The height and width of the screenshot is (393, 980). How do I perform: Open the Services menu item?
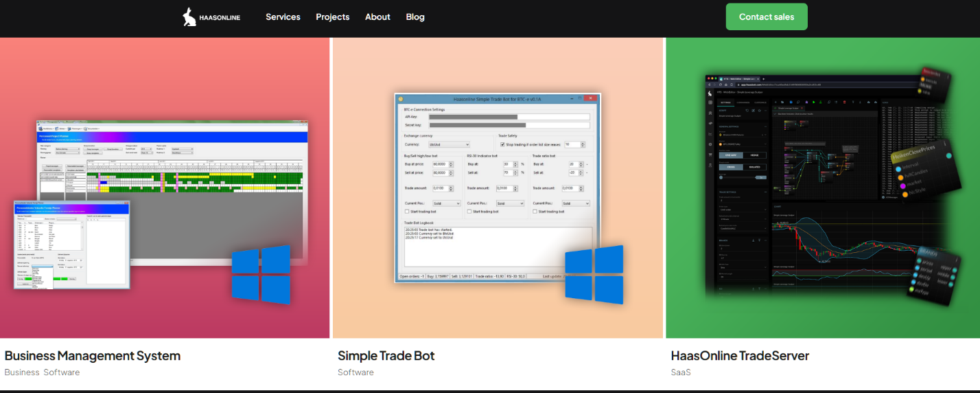pyautogui.click(x=283, y=17)
